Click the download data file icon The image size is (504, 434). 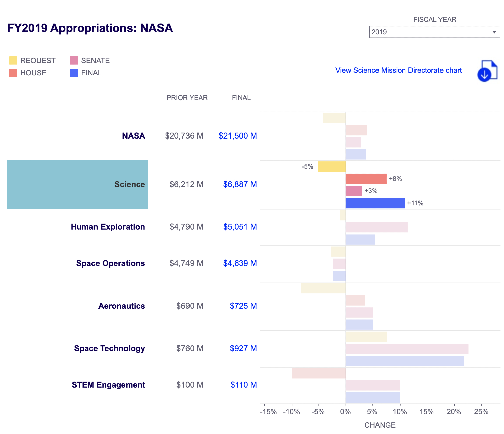(487, 71)
